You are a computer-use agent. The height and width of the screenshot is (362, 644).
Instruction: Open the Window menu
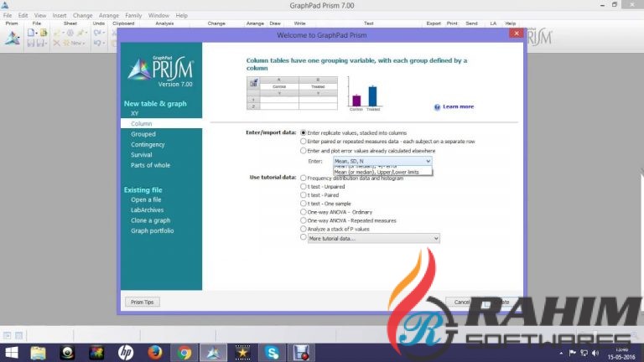pos(158,16)
